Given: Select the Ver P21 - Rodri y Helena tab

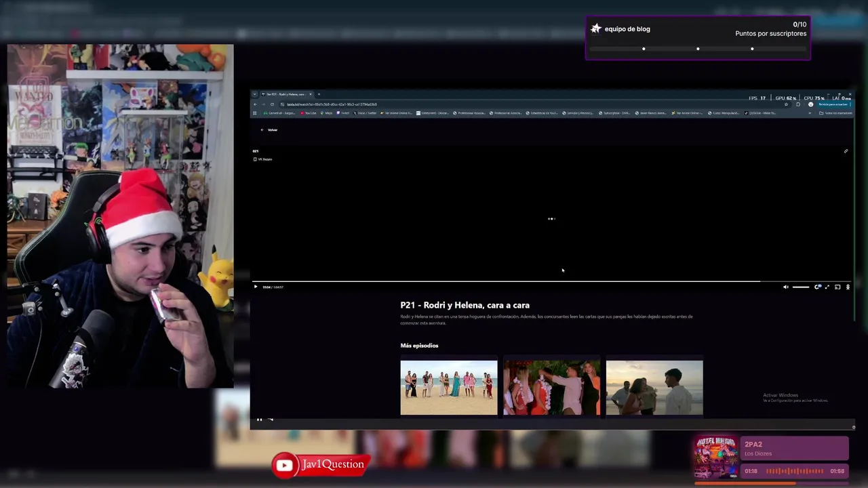Looking at the screenshot, I should 287,94.
